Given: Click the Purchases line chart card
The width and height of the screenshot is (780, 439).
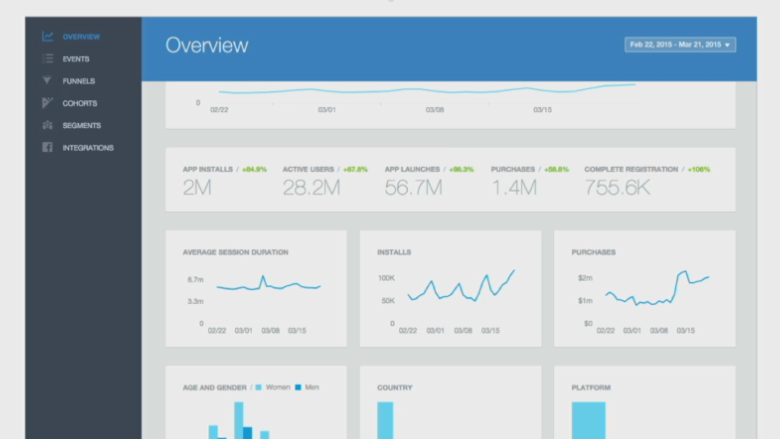Looking at the screenshot, I should click(x=645, y=289).
